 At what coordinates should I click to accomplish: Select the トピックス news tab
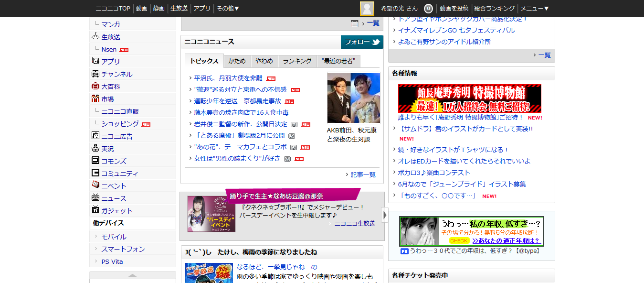pos(204,61)
